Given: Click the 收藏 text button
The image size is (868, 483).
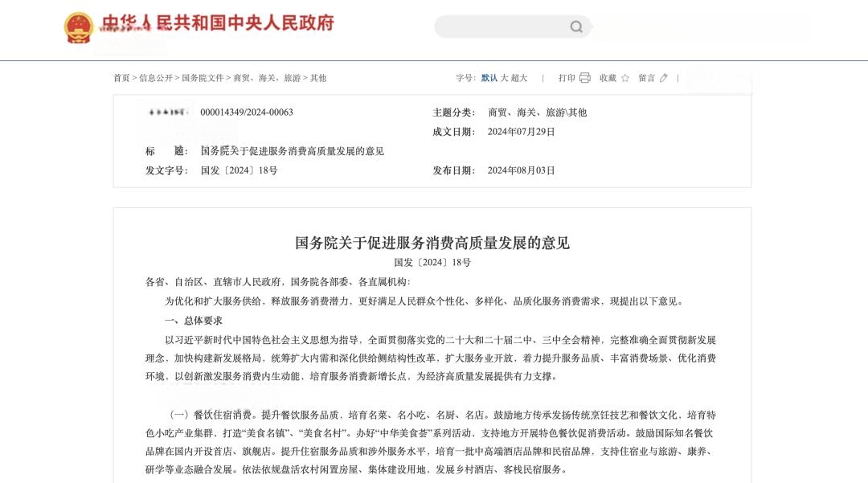Looking at the screenshot, I should coord(608,78).
